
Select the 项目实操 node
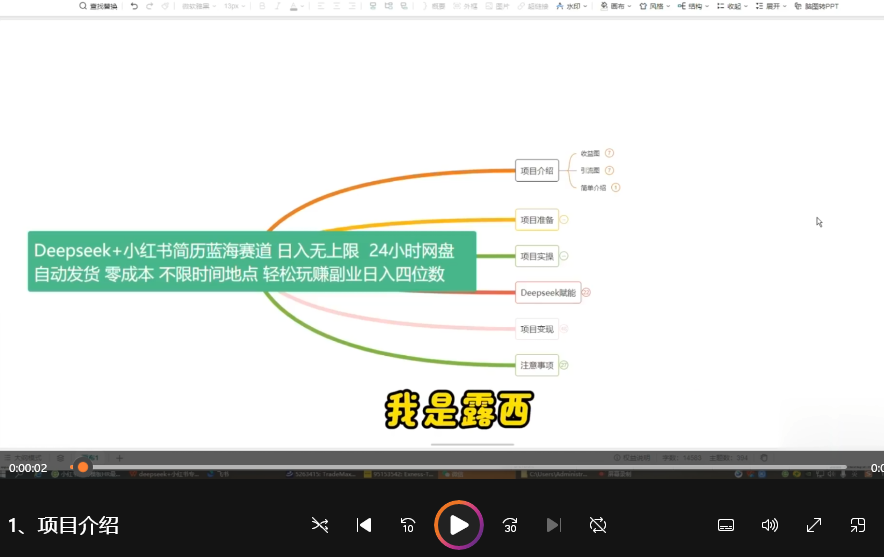click(x=537, y=256)
